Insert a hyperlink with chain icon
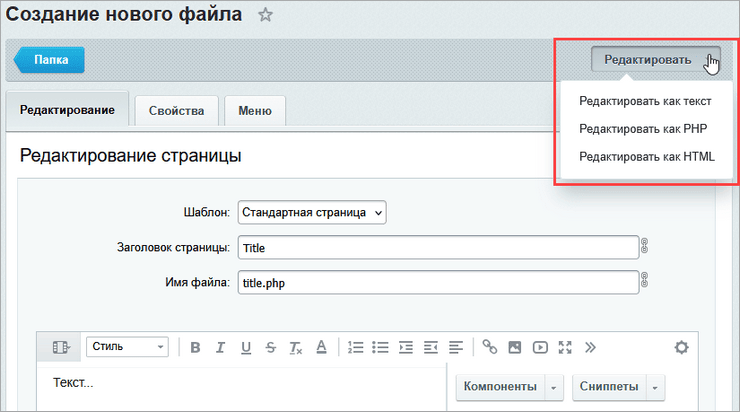 (x=490, y=347)
